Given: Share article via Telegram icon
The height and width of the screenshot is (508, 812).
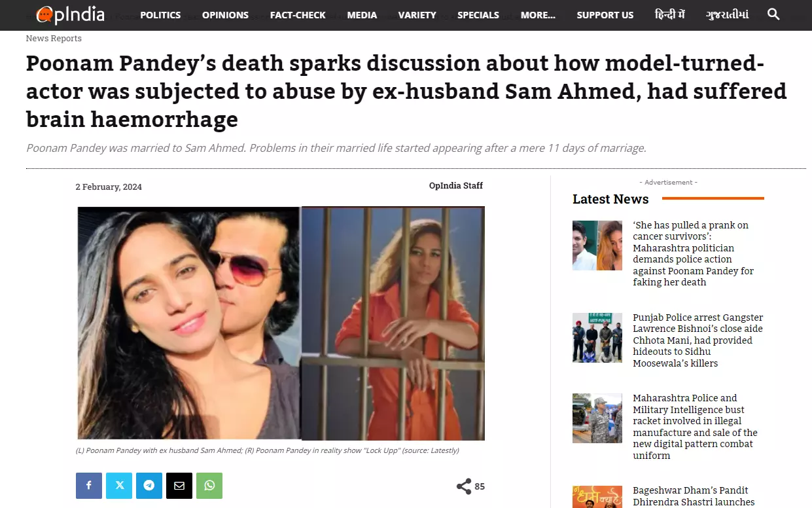Looking at the screenshot, I should pyautogui.click(x=149, y=486).
